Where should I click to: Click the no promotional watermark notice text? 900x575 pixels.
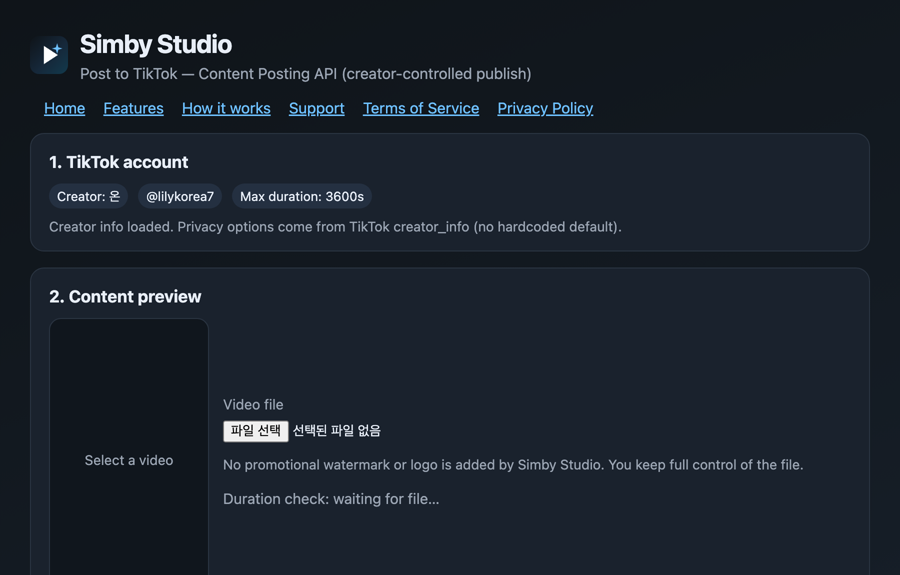click(513, 465)
